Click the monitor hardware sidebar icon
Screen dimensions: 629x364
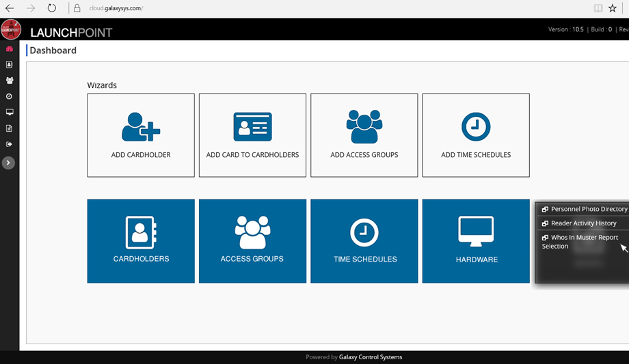9,112
